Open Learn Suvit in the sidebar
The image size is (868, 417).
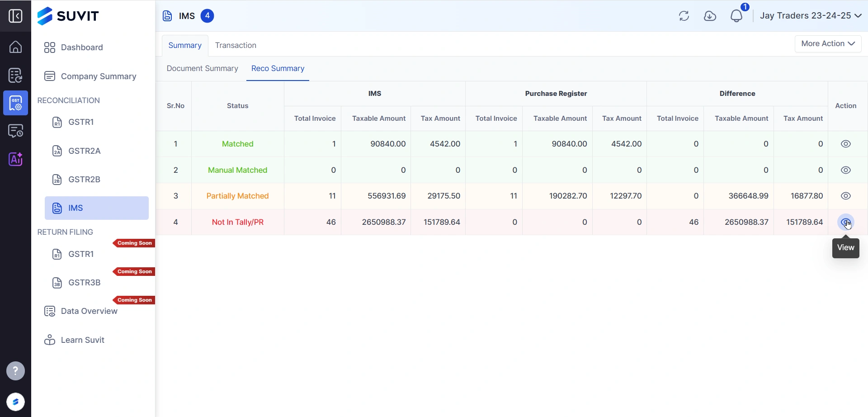point(82,340)
